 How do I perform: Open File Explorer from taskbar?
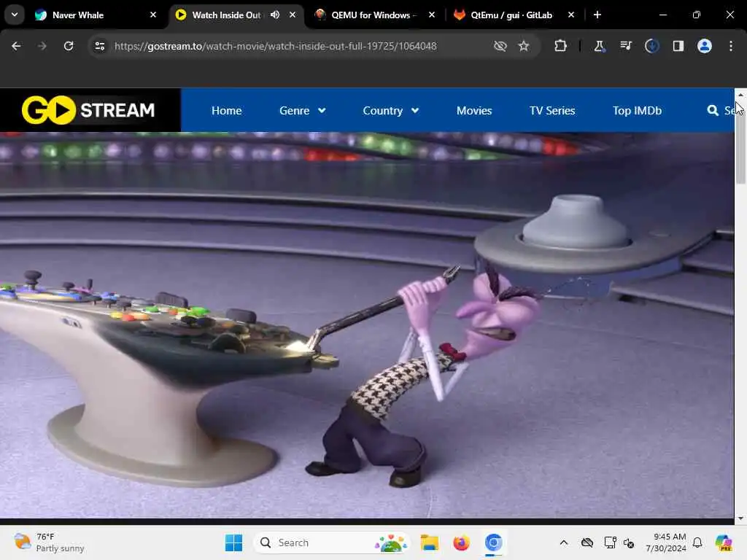(x=429, y=542)
